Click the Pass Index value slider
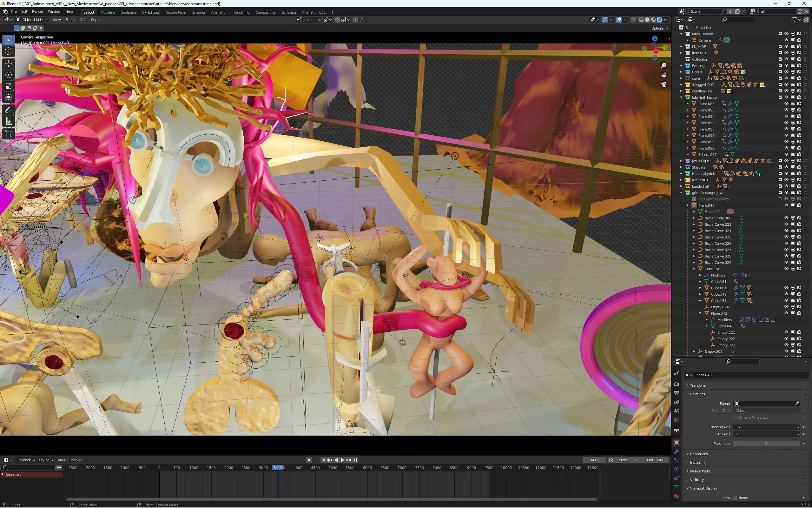The height and width of the screenshot is (508, 812). click(x=766, y=444)
